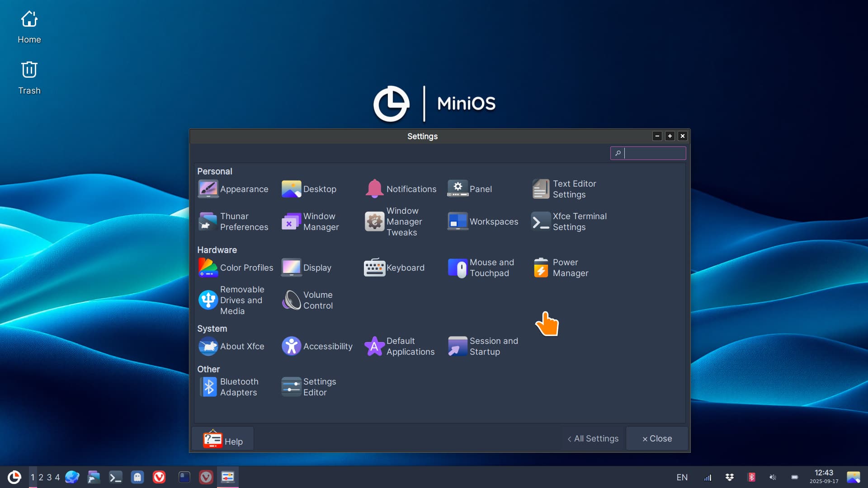Switch to workspace 3 in taskbar
868x488 pixels.
[x=49, y=477]
